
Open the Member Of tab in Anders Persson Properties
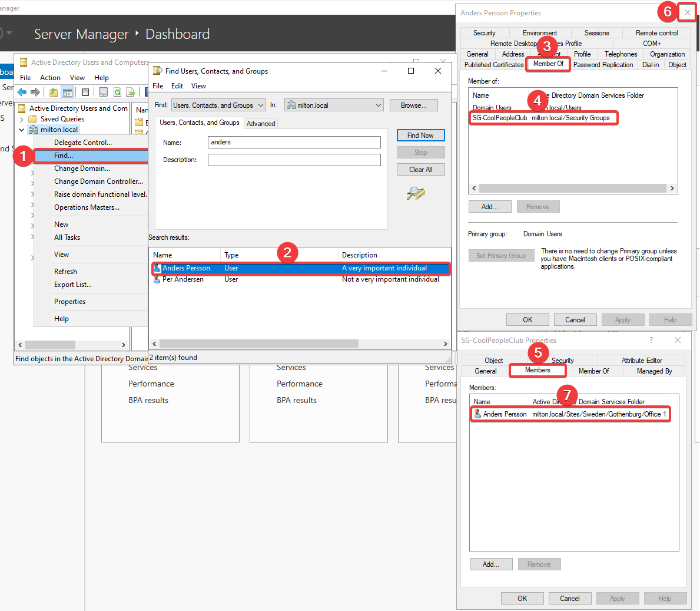(x=548, y=64)
